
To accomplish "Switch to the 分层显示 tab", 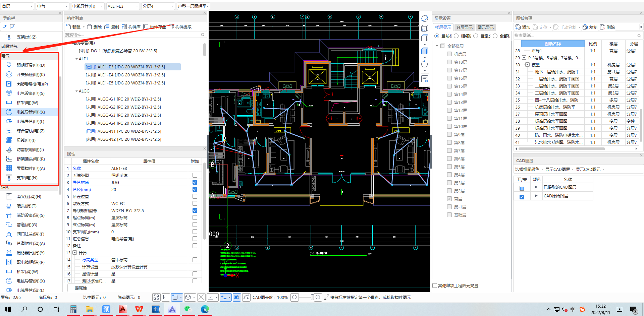I will coord(464,27).
